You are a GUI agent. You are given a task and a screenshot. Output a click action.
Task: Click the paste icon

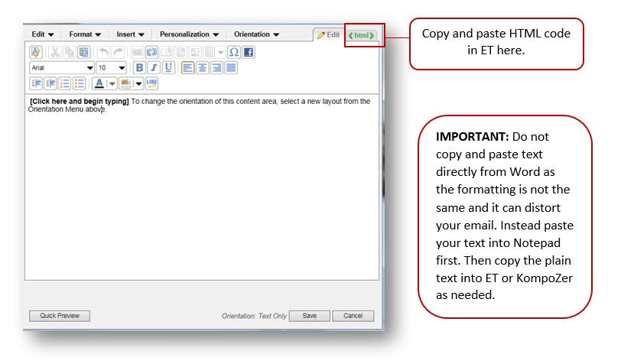83,52
